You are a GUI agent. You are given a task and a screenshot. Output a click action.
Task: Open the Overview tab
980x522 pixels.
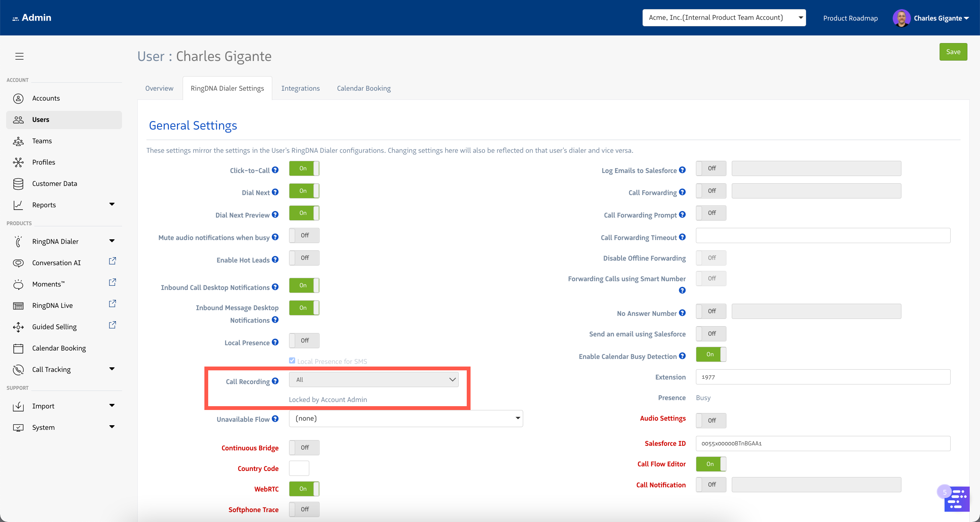pos(159,88)
